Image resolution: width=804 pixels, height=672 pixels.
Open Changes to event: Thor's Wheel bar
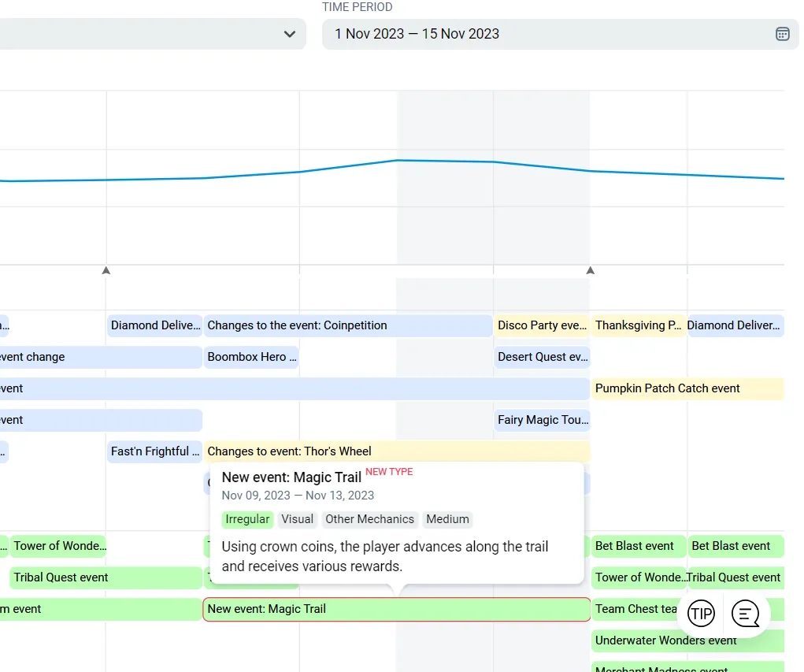coord(396,451)
